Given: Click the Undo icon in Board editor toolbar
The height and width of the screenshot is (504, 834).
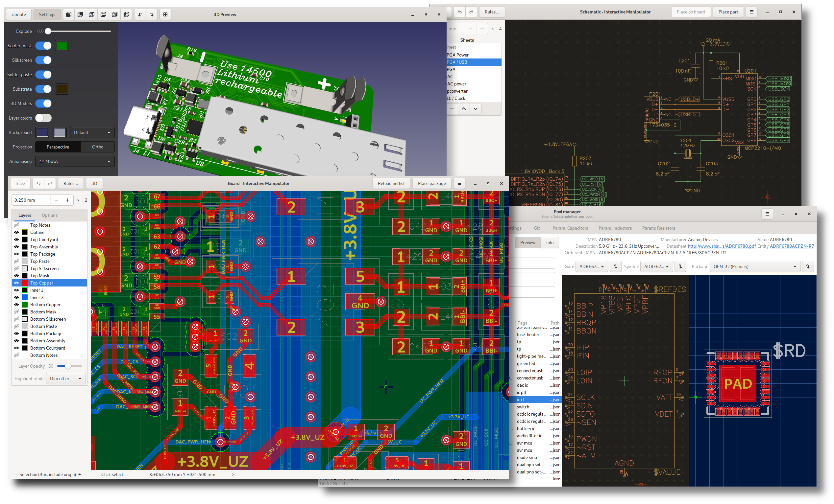Looking at the screenshot, I should point(39,183).
